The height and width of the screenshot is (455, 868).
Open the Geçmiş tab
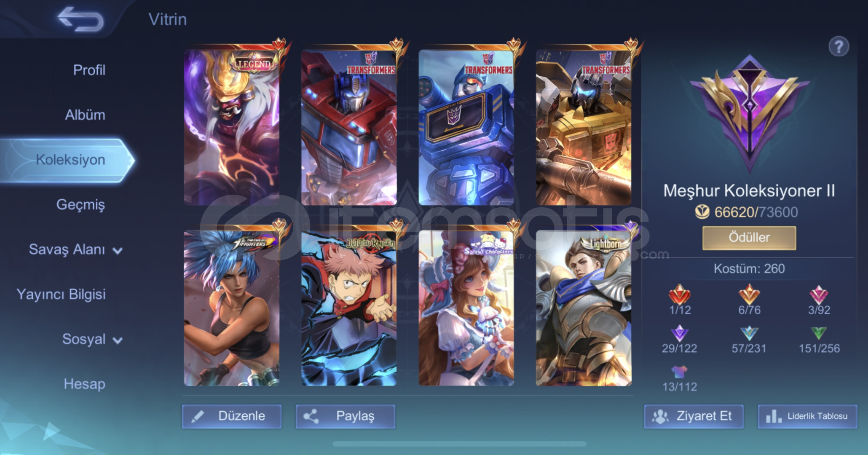click(x=80, y=205)
